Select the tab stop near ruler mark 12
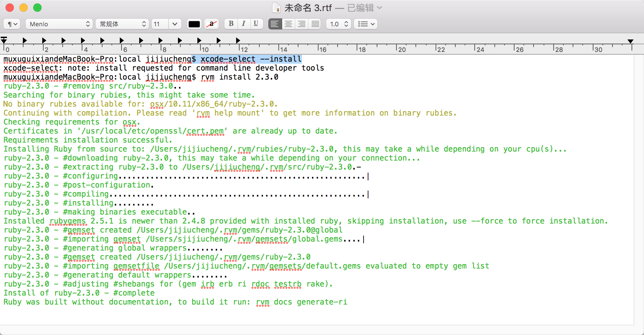 pos(238,40)
